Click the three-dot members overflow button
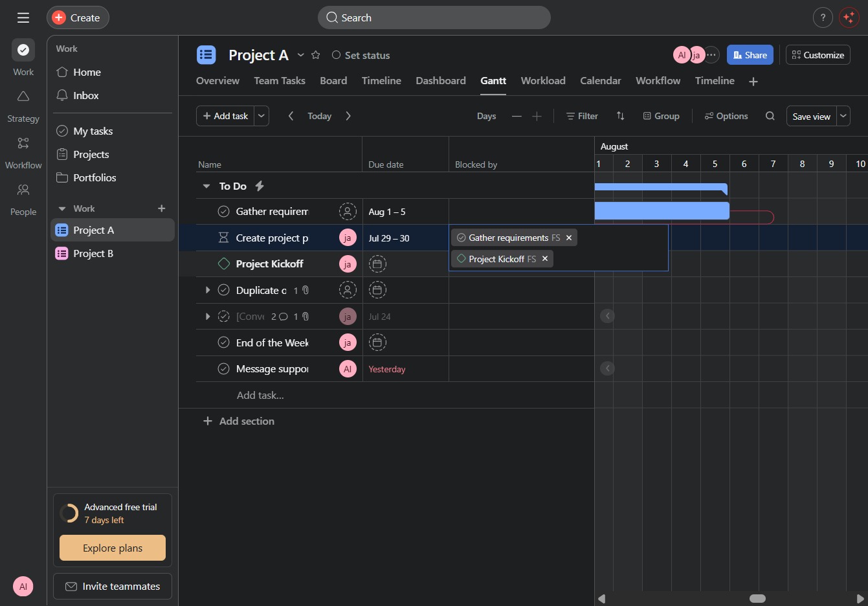The image size is (868, 606). pos(711,55)
